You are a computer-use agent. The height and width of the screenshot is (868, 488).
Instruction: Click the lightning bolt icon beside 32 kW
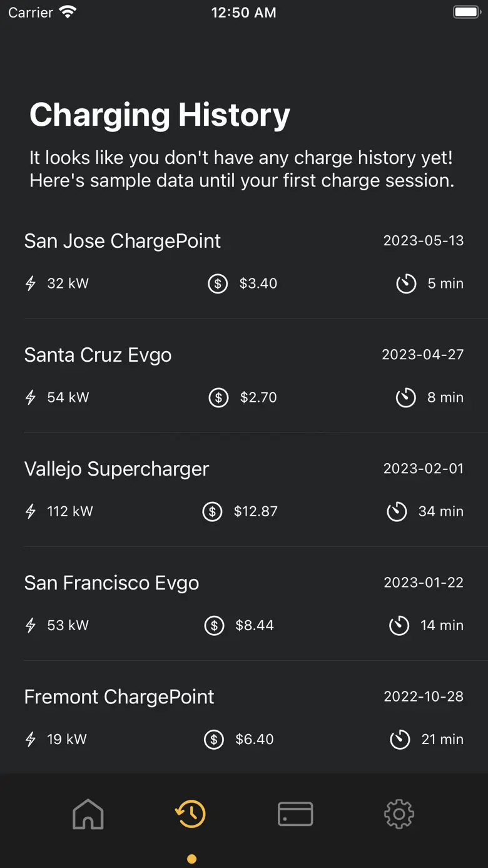(x=31, y=283)
